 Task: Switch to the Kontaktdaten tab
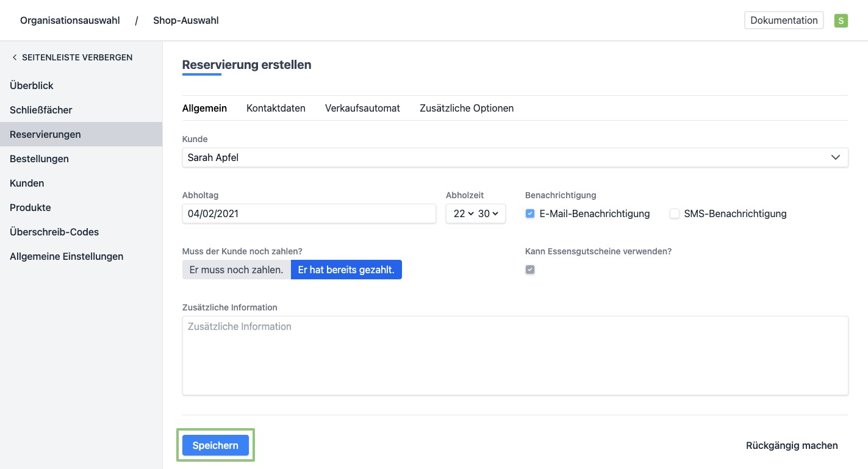click(276, 108)
